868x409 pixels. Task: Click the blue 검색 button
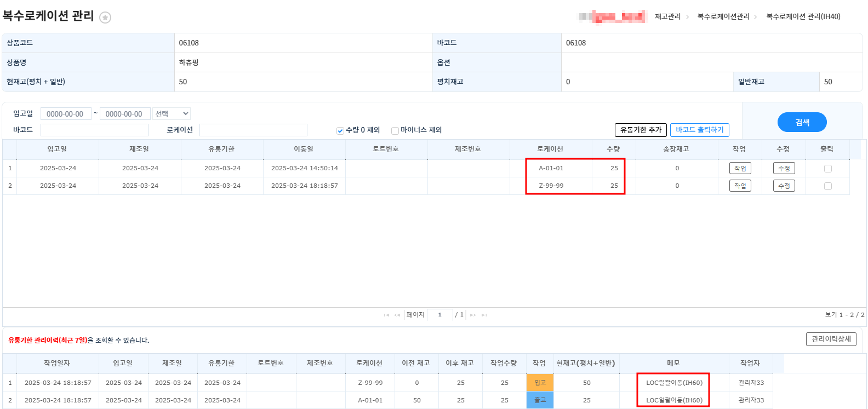tap(802, 122)
